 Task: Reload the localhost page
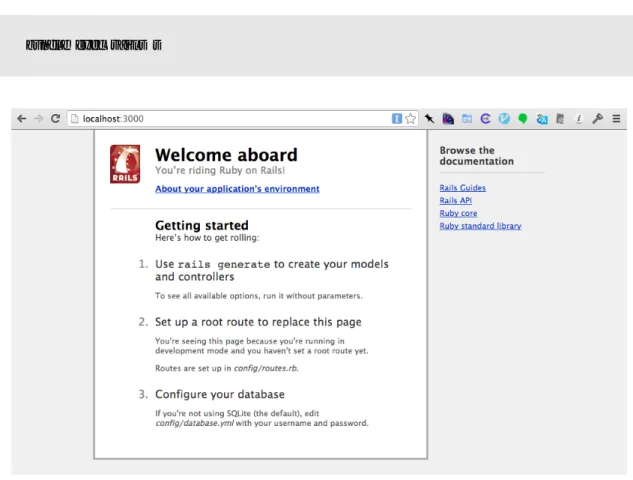pos(55,119)
